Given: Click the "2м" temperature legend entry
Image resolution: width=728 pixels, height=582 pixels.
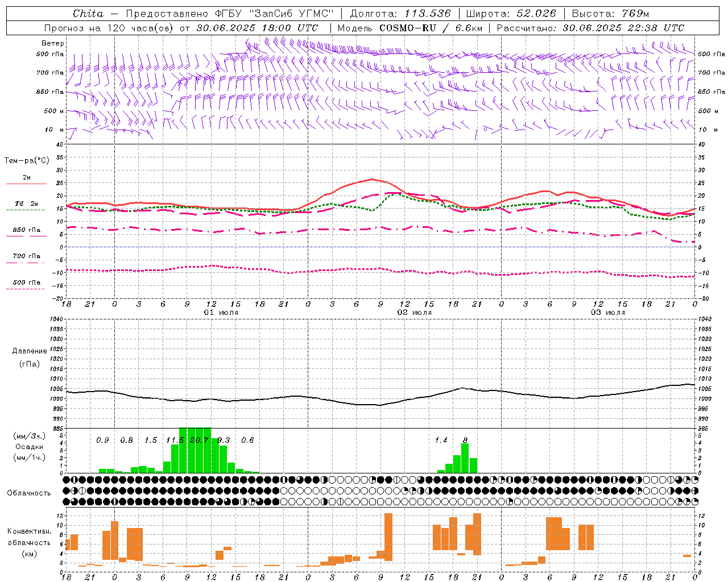Looking at the screenshot, I should coord(27,178).
